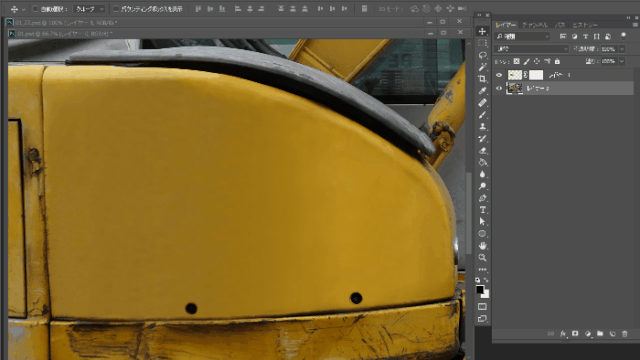Hide the top masked layer
Screen dimensions: 640x360
tap(499, 75)
